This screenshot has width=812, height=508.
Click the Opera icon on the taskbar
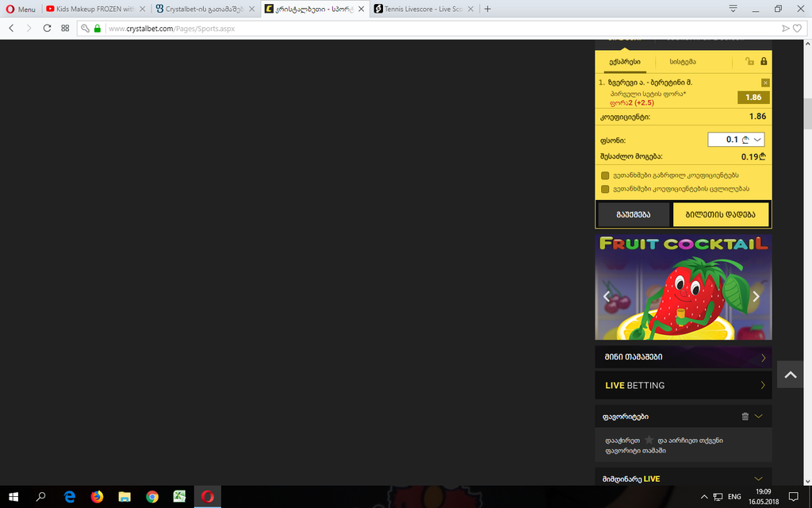click(x=207, y=497)
